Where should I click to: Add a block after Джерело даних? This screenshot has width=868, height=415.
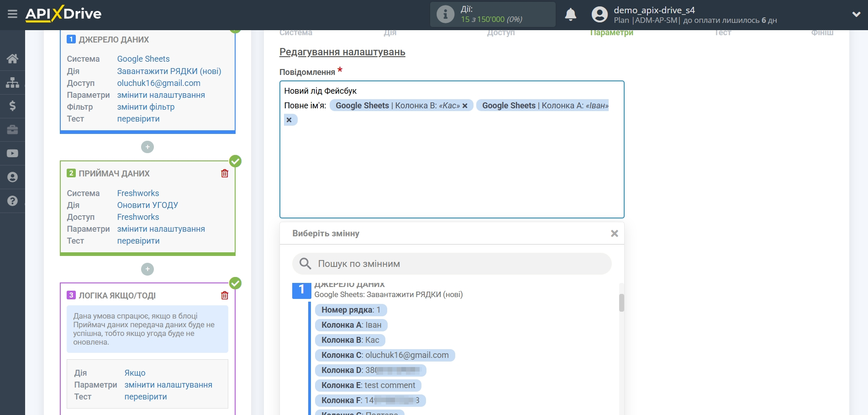[147, 147]
